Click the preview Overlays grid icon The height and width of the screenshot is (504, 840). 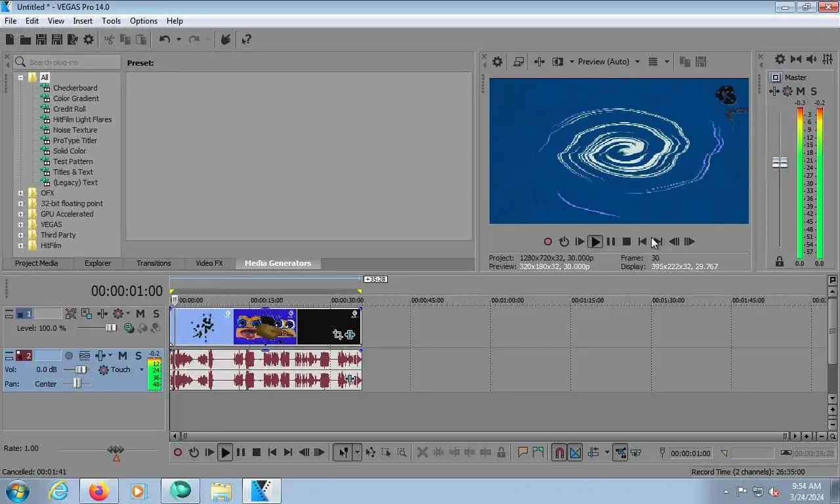coord(653,62)
